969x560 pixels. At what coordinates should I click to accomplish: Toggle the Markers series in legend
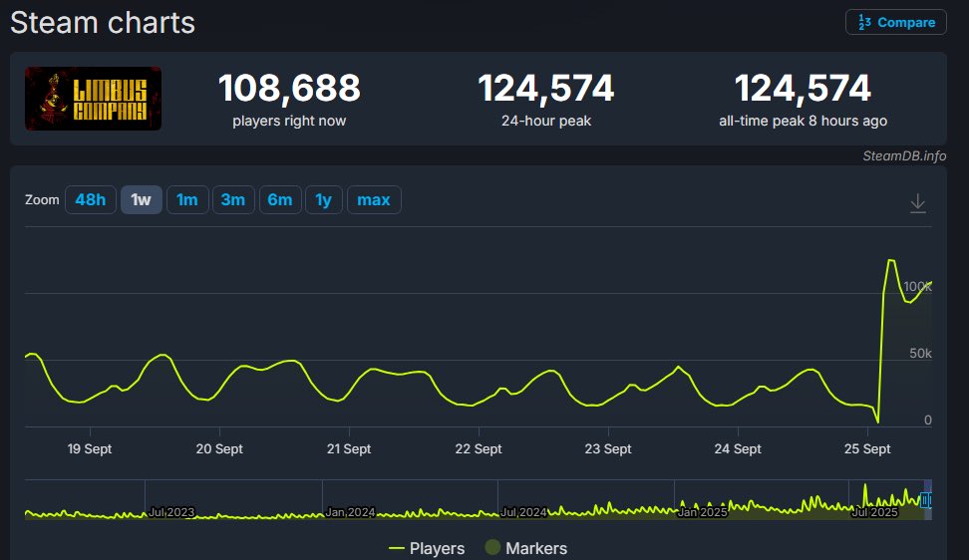pyautogui.click(x=525, y=548)
